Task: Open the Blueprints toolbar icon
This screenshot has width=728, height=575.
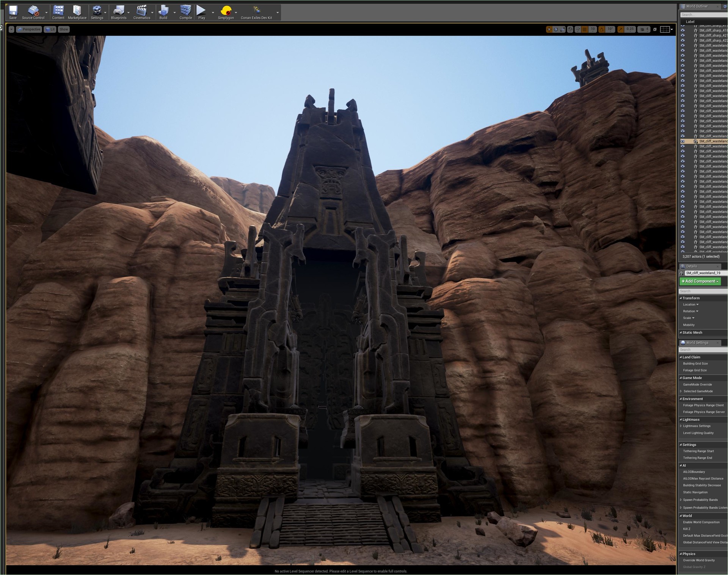Action: 119,11
